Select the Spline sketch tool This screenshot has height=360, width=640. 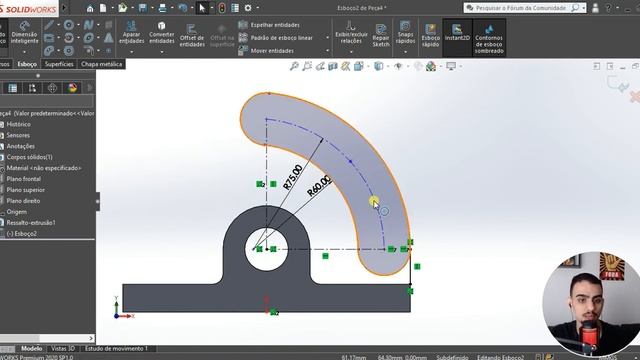[88, 25]
